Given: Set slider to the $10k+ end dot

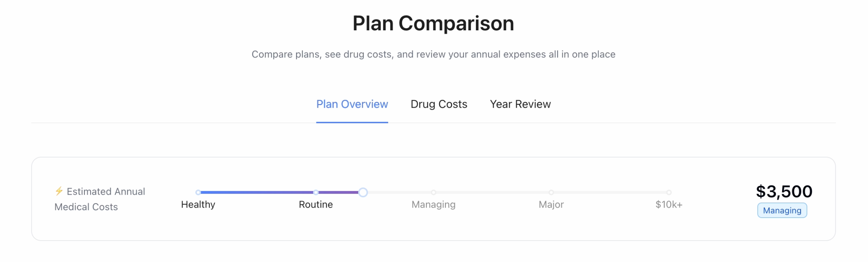Looking at the screenshot, I should click(669, 192).
